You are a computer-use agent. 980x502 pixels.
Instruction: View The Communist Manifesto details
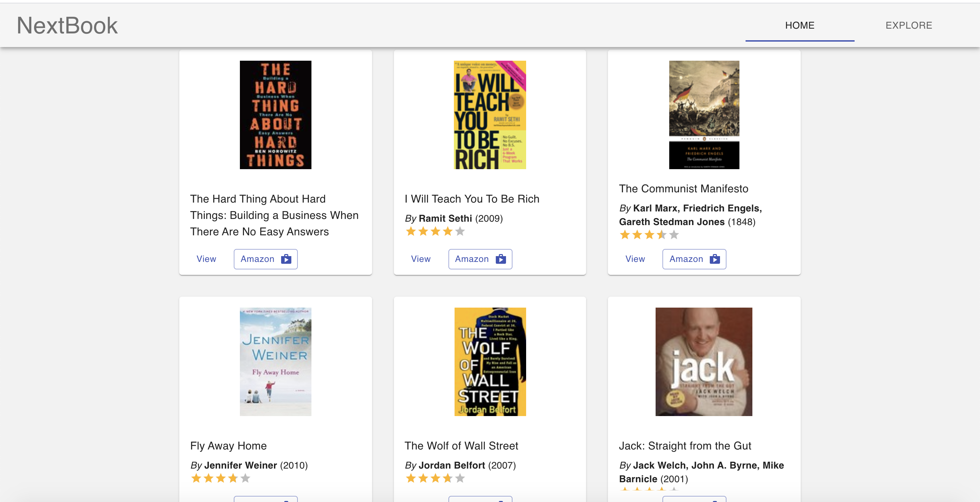(x=635, y=259)
